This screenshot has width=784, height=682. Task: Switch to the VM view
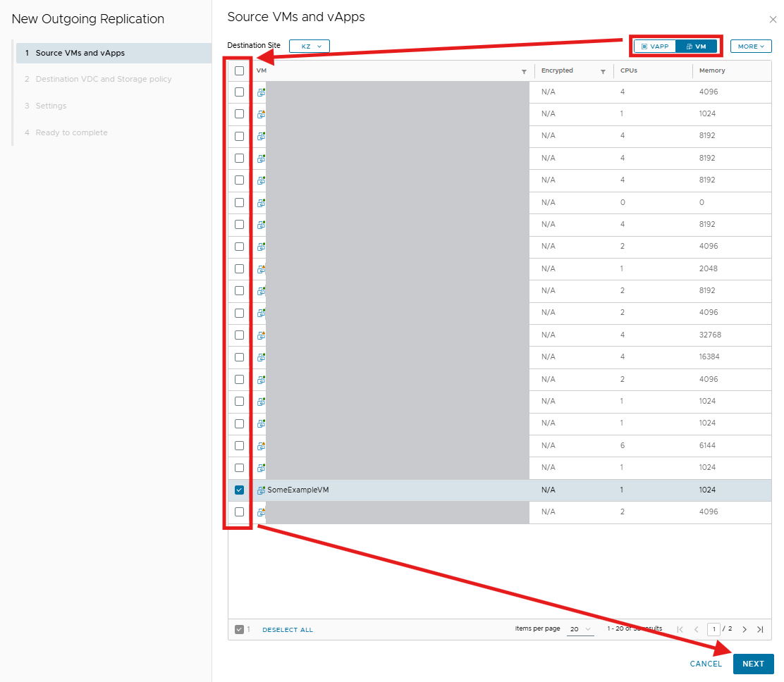point(696,46)
